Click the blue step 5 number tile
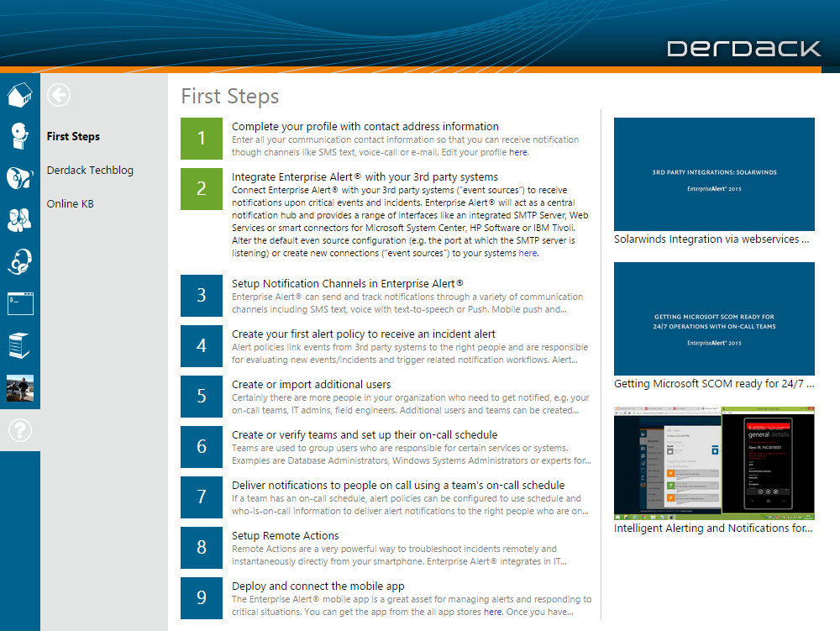The height and width of the screenshot is (631, 840). tap(202, 396)
